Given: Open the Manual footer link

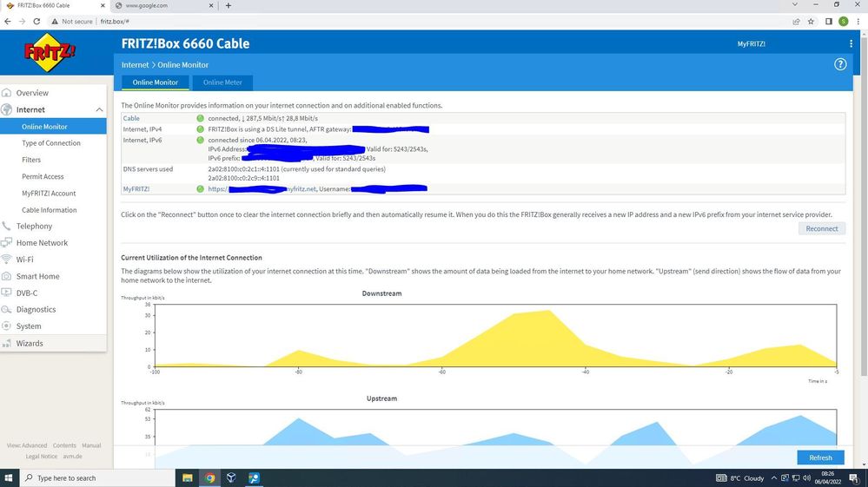Looking at the screenshot, I should pos(91,445).
